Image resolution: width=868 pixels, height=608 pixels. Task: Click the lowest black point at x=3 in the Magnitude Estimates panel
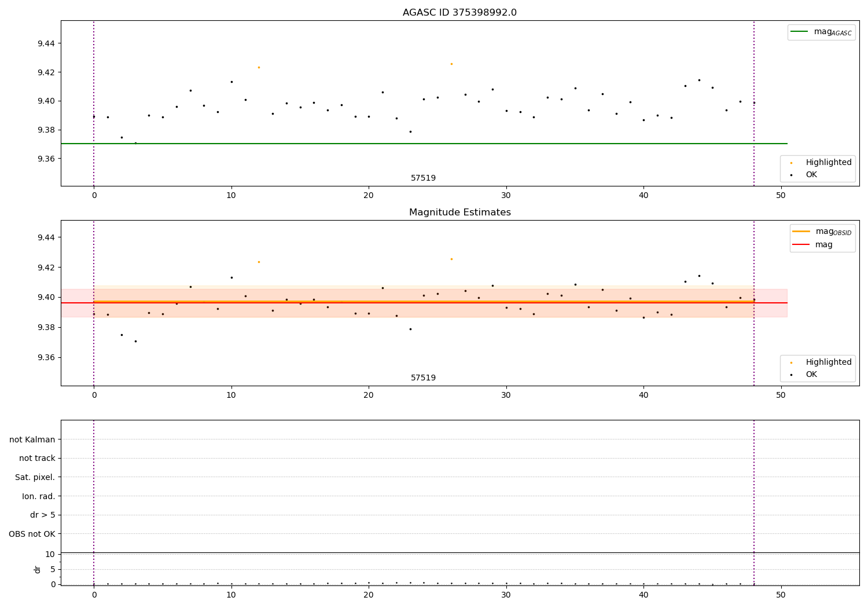pyautogui.click(x=135, y=341)
